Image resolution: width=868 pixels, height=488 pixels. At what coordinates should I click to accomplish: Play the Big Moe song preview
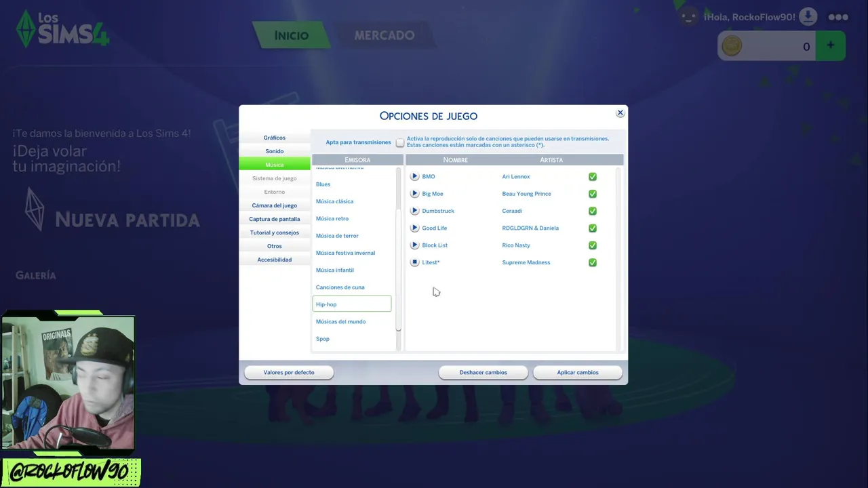click(415, 194)
